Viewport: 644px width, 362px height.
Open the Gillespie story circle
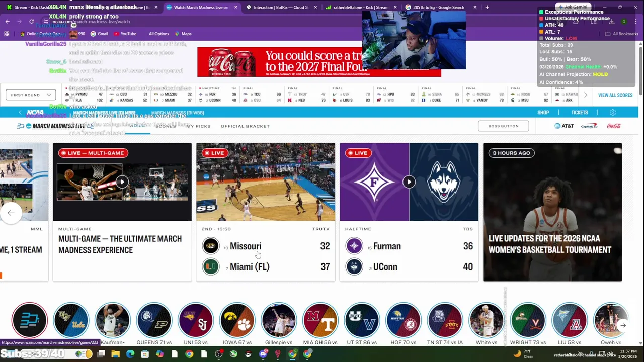click(279, 320)
